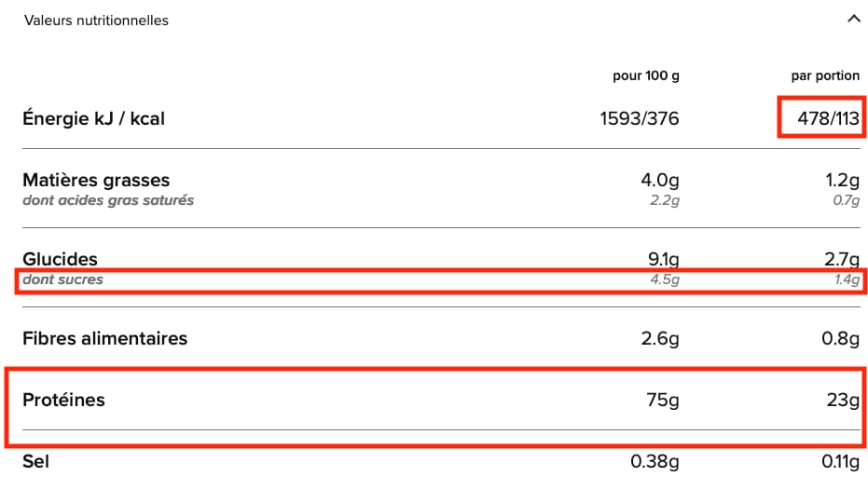Viewport: 868px width, 503px height.
Task: Select the 'par portion' column header
Action: point(825,76)
